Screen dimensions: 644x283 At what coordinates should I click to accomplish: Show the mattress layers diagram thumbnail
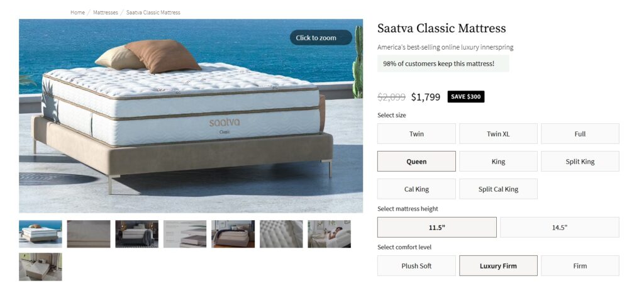tap(185, 234)
